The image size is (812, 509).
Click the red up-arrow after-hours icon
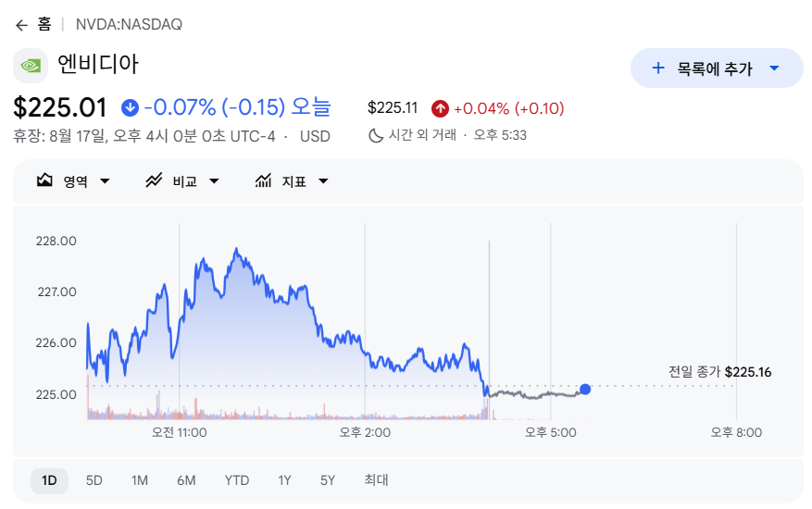click(x=440, y=108)
